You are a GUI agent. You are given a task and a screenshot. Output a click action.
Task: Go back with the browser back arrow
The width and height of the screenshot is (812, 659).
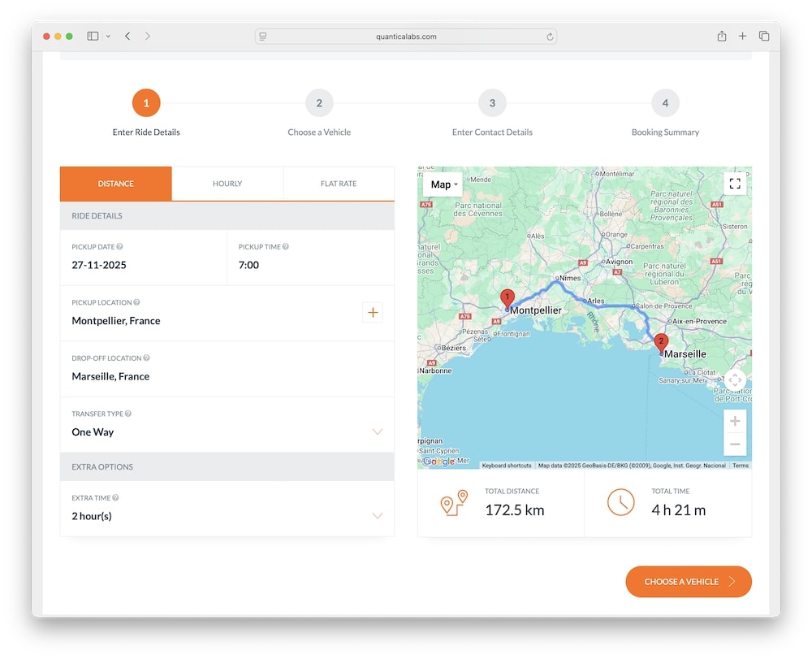(x=127, y=36)
